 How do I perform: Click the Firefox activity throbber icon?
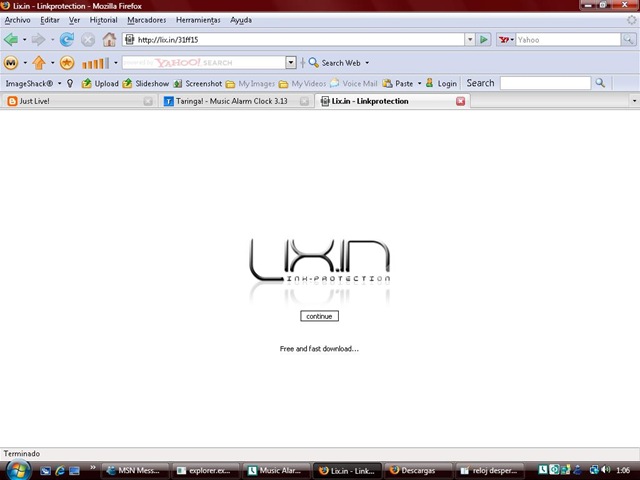pyautogui.click(x=631, y=20)
